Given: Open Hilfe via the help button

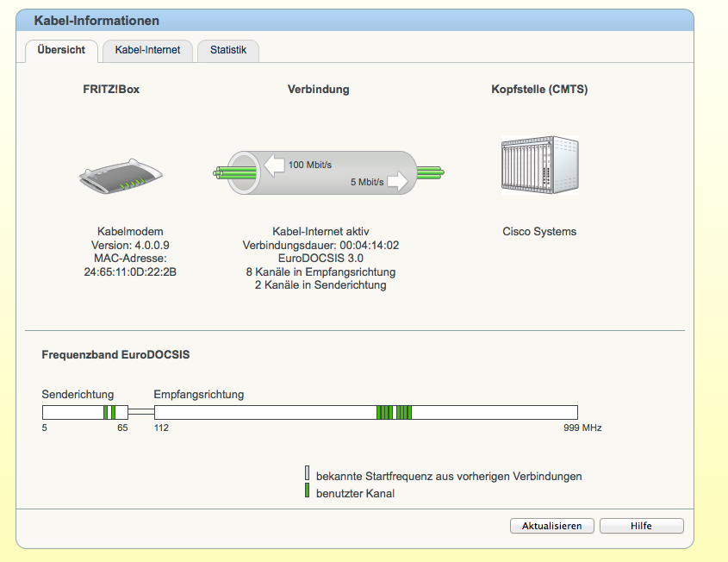Looking at the screenshot, I should (641, 526).
